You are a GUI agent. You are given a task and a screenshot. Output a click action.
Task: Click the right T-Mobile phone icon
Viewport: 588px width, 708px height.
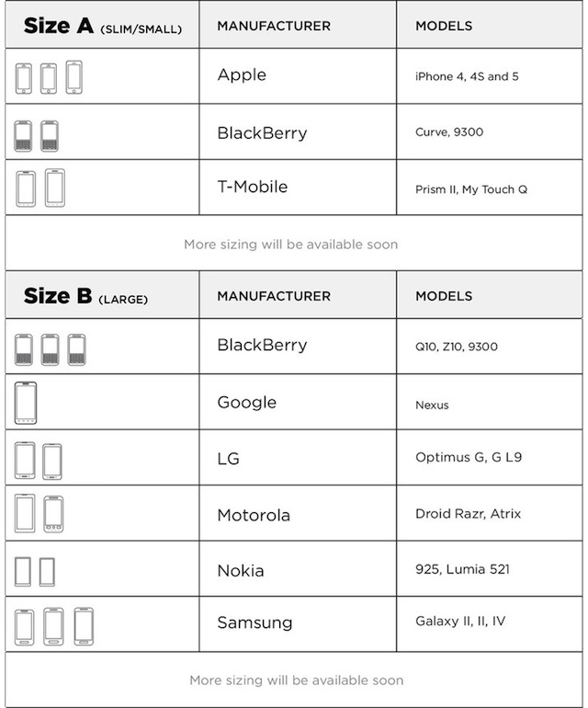[x=54, y=188]
